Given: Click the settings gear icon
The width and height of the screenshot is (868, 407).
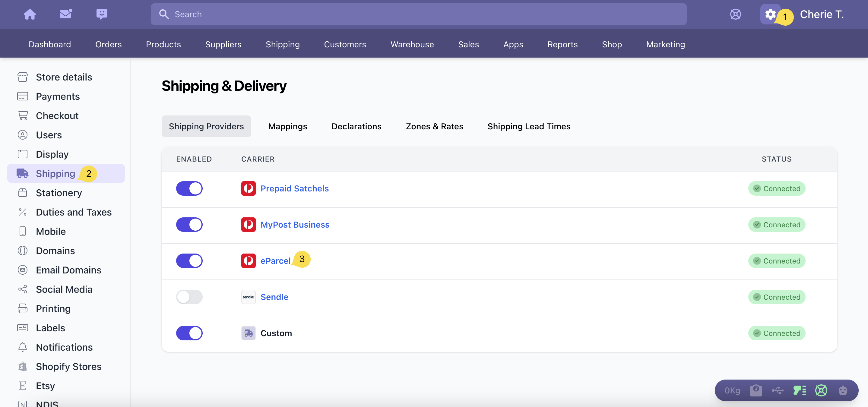Looking at the screenshot, I should 770,14.
